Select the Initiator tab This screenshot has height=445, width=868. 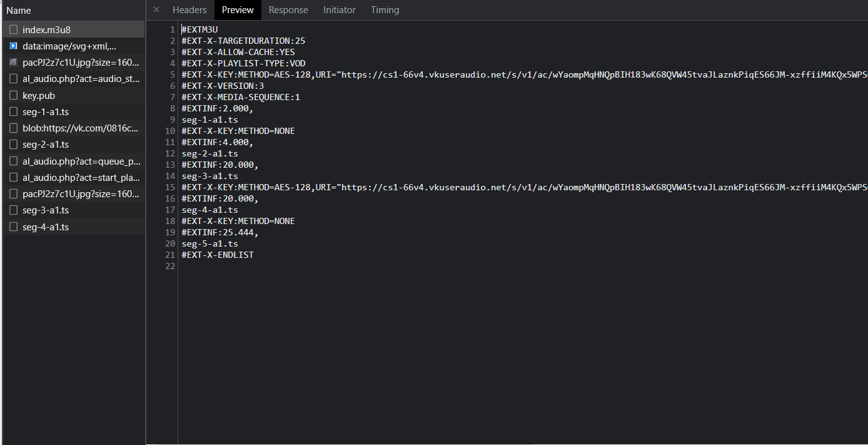tap(340, 10)
